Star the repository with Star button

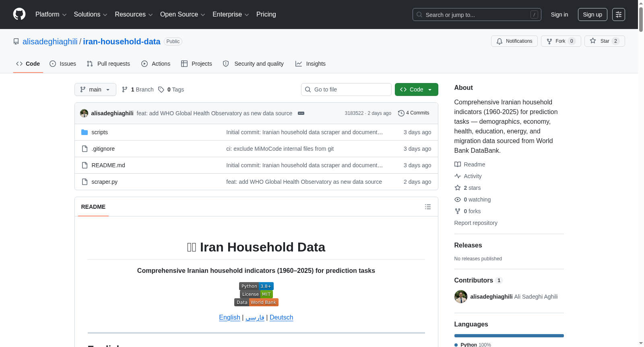click(605, 41)
